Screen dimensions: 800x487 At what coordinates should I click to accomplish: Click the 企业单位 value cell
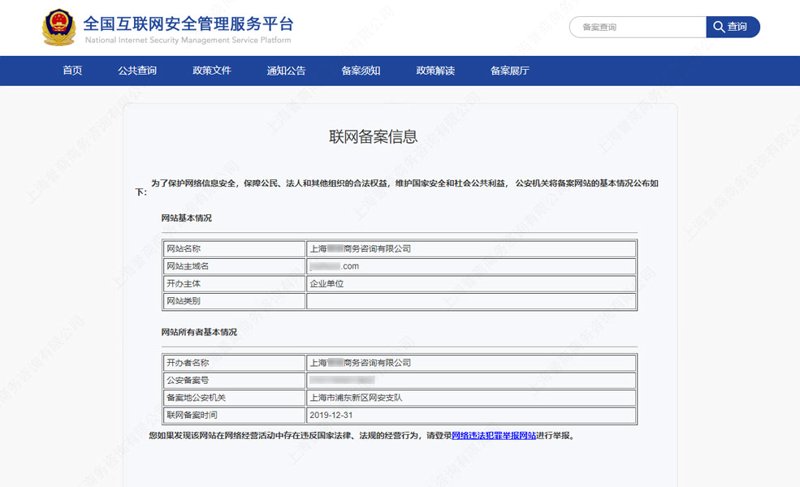(x=471, y=284)
